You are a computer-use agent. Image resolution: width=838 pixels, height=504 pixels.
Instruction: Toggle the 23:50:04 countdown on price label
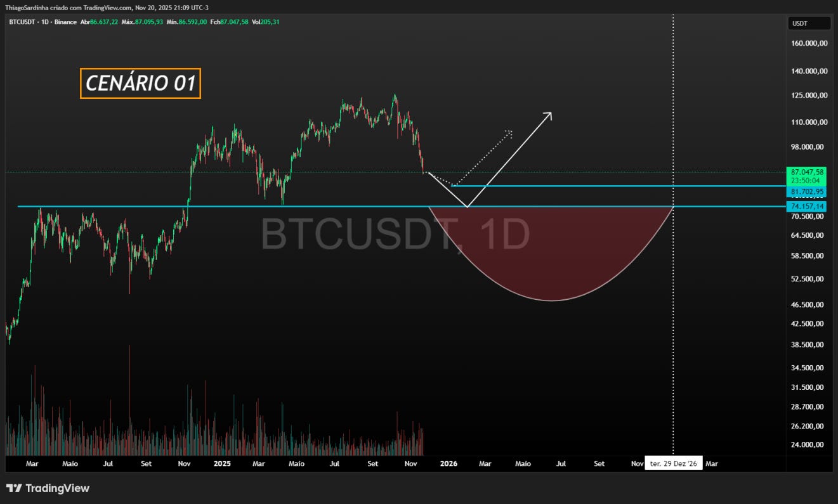coord(806,181)
